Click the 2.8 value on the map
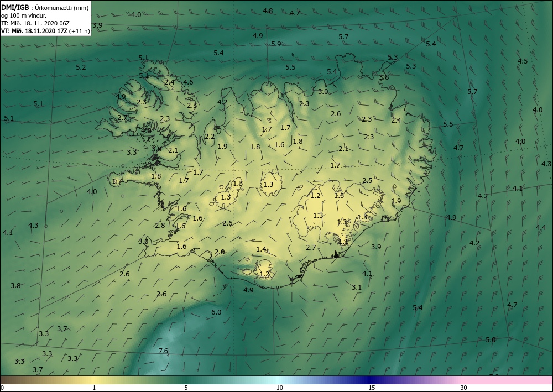Image resolution: width=553 pixels, height=392 pixels. tap(160, 225)
